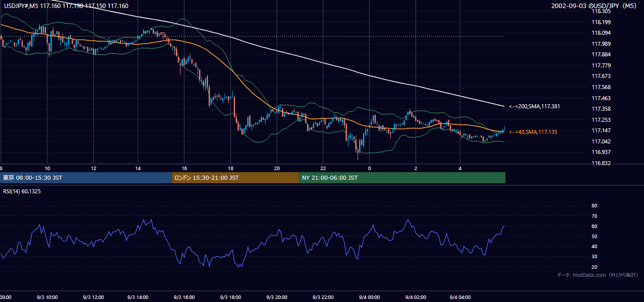Click the RSI 30 level label
The width and height of the screenshot is (644, 302).
[x=595, y=257]
